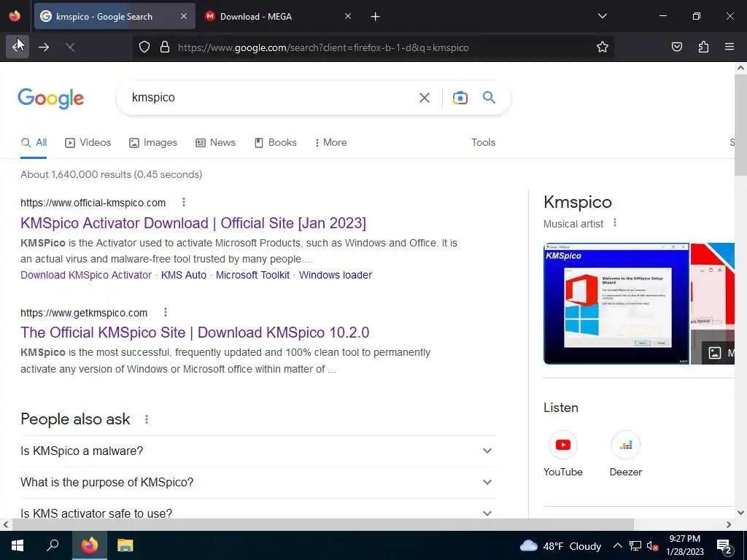Open the network tray icon
The image size is (747, 560).
(635, 545)
